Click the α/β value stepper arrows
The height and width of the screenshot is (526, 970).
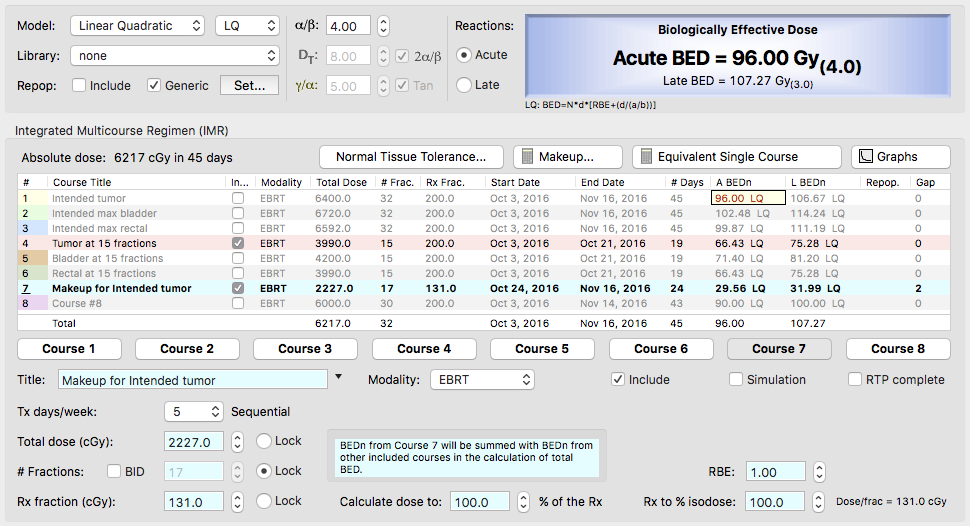[384, 26]
